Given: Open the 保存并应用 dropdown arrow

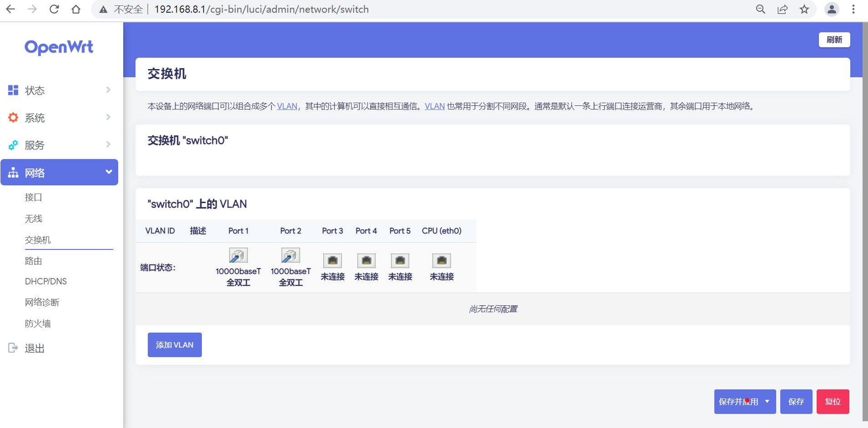Looking at the screenshot, I should tap(768, 401).
